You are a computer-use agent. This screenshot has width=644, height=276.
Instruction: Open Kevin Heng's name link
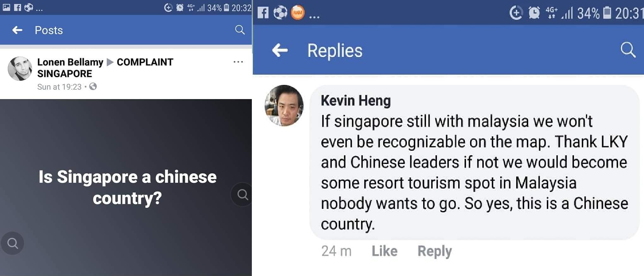(x=356, y=100)
